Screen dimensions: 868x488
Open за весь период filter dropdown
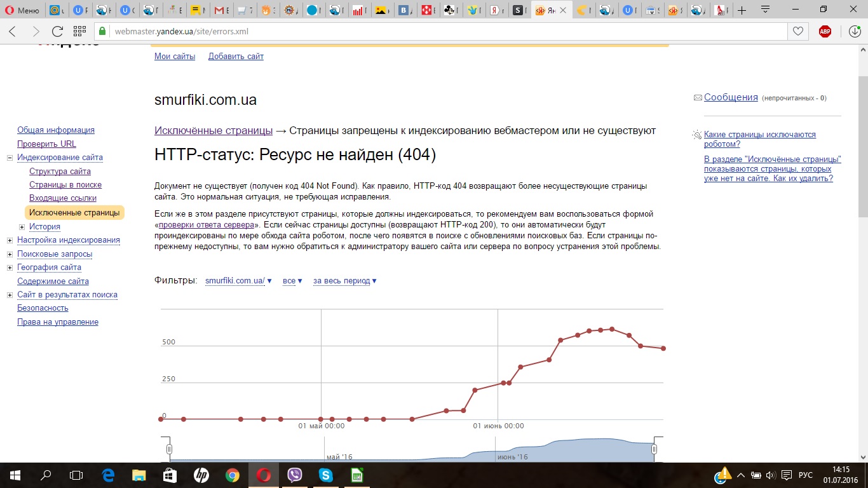point(345,281)
